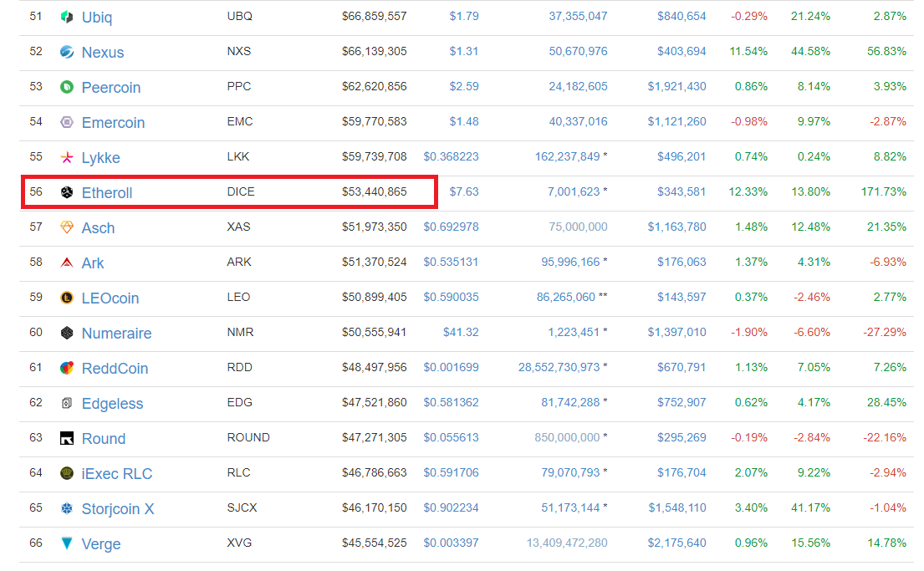Click ReddCoin supply 28,552,730,973
The height and width of the screenshot is (571, 924).
click(559, 368)
